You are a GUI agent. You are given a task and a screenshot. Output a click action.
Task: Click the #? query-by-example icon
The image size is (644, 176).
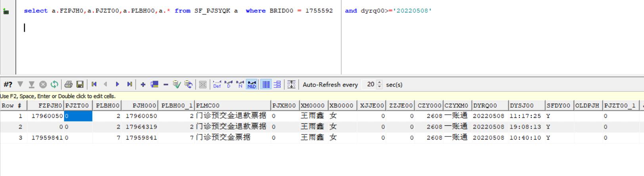[x=8, y=85]
